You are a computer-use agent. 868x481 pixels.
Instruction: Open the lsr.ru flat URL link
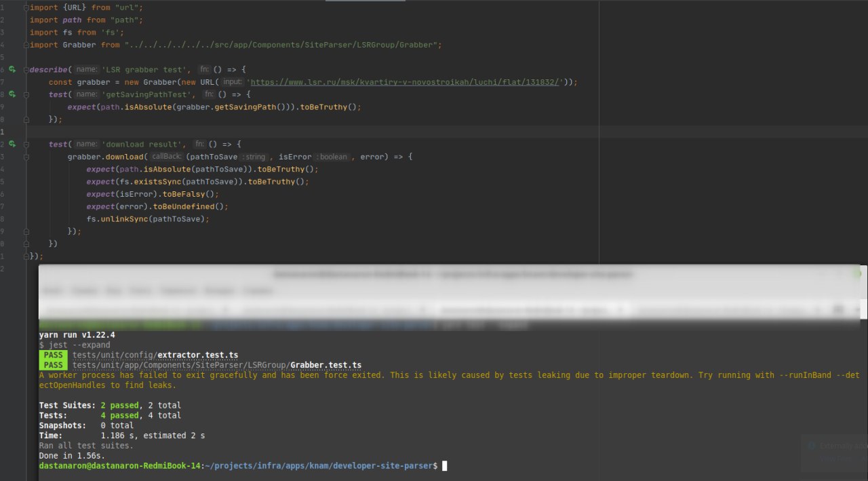(x=406, y=82)
